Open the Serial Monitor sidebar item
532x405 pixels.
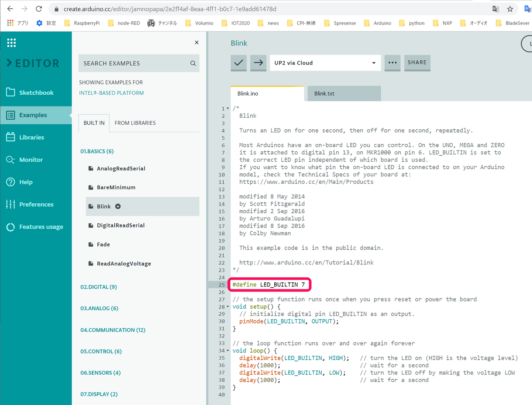point(31,160)
